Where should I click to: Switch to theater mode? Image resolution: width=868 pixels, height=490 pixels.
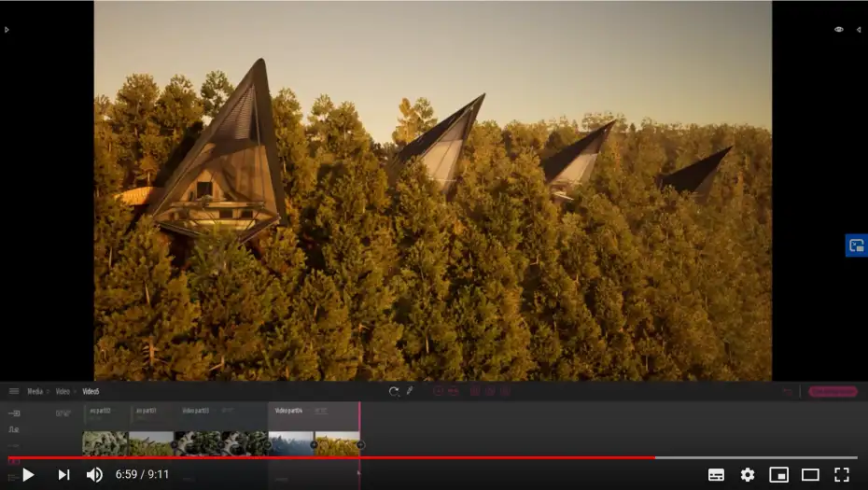click(810, 474)
